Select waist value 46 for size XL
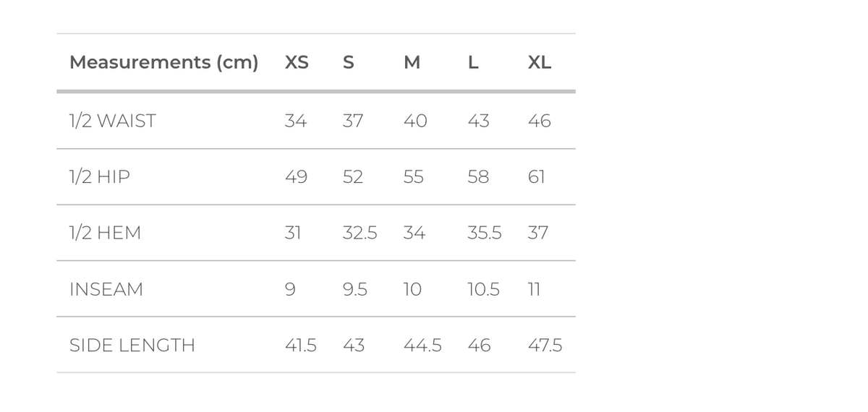Viewport: 868px width, 412px height. point(540,121)
